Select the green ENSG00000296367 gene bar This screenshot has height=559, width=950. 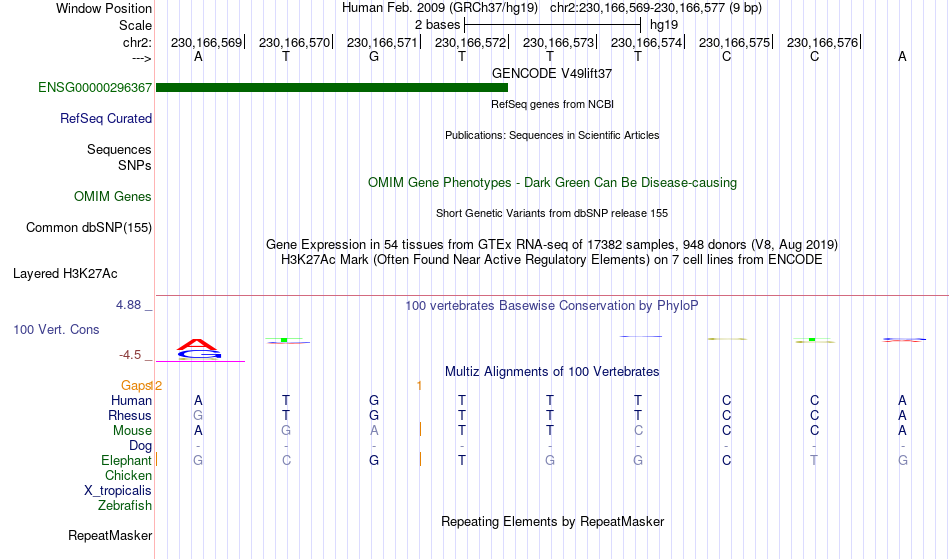point(332,87)
